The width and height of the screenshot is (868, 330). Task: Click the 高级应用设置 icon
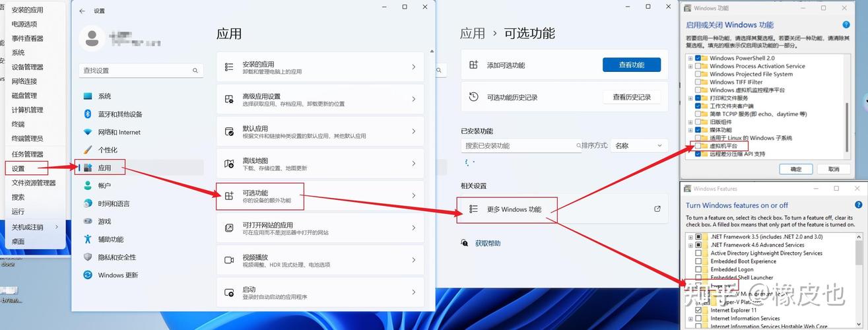pyautogui.click(x=229, y=100)
